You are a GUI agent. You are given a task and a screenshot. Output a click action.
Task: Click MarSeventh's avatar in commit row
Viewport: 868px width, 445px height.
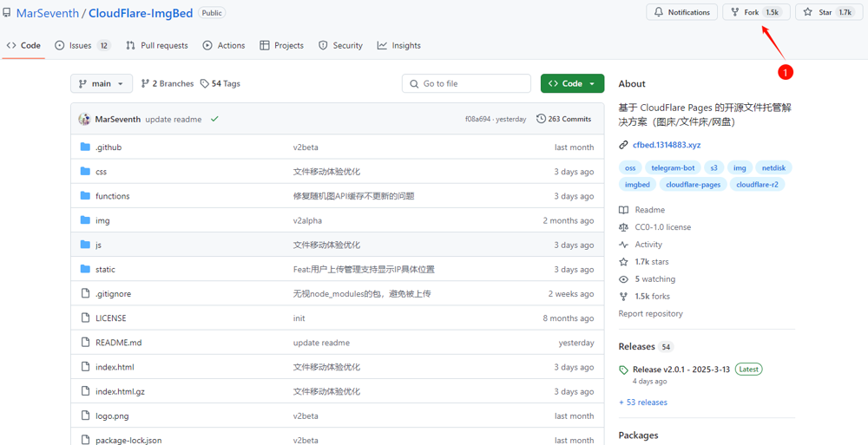[84, 119]
